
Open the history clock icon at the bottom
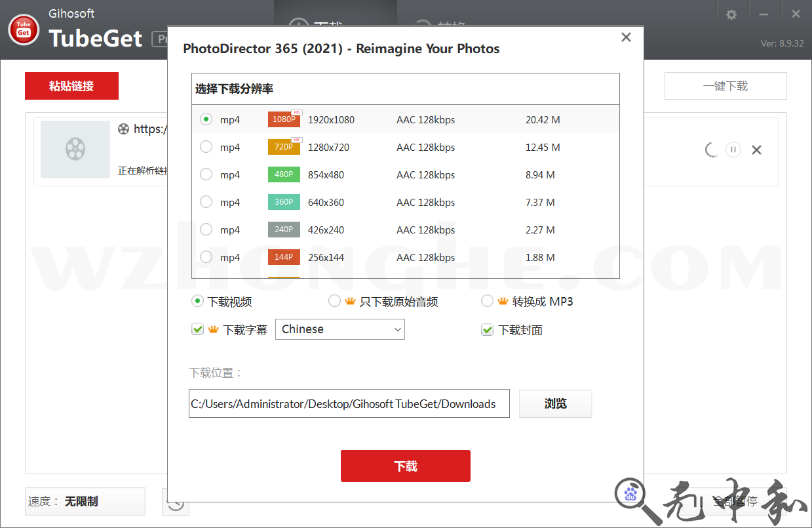coord(176,502)
